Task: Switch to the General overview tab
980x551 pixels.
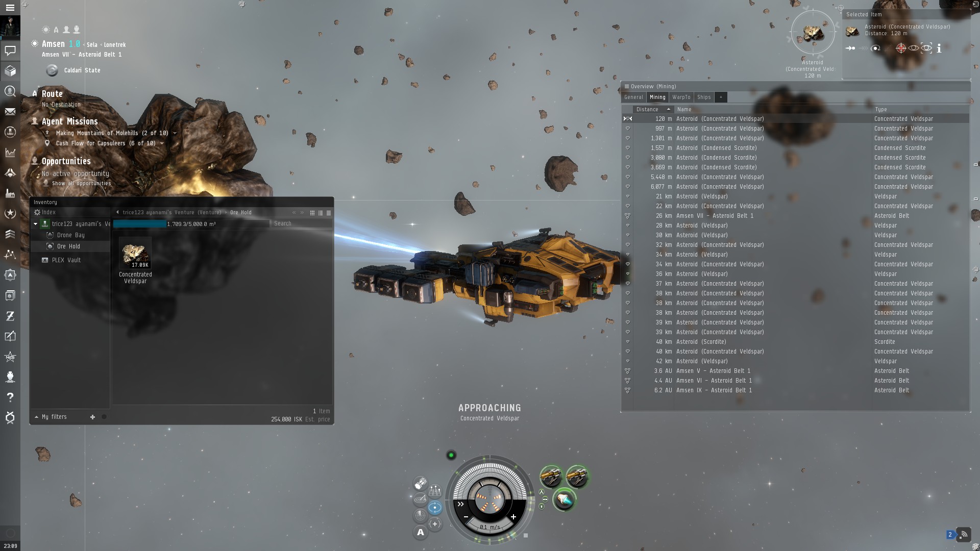Action: 633,97
